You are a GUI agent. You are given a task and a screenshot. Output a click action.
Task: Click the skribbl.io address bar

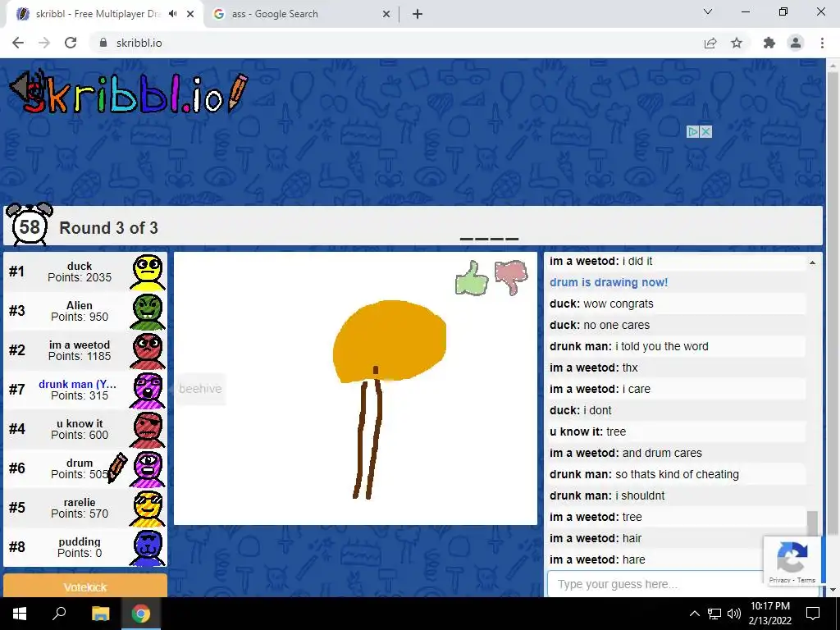pyautogui.click(x=395, y=43)
